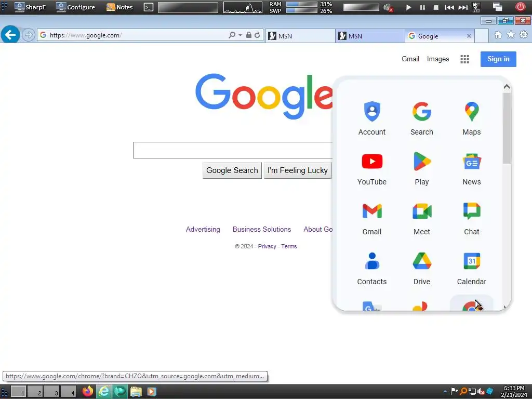Image resolution: width=532 pixels, height=399 pixels.
Task: Open Contacts from apps panel
Action: pos(372,268)
